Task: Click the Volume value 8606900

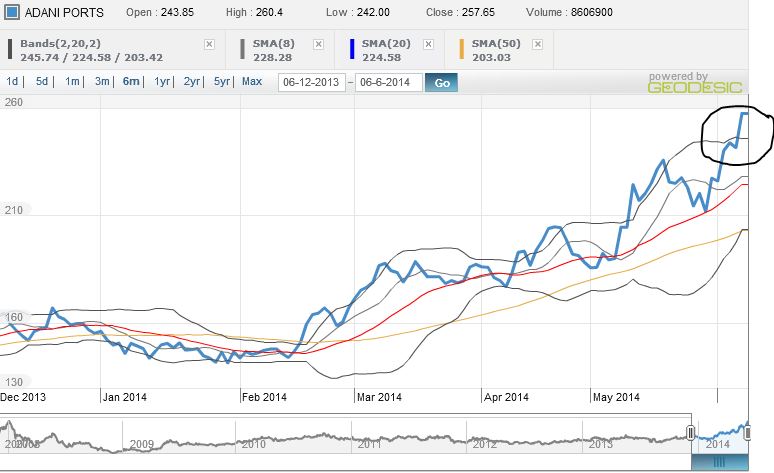Action: 591,12
